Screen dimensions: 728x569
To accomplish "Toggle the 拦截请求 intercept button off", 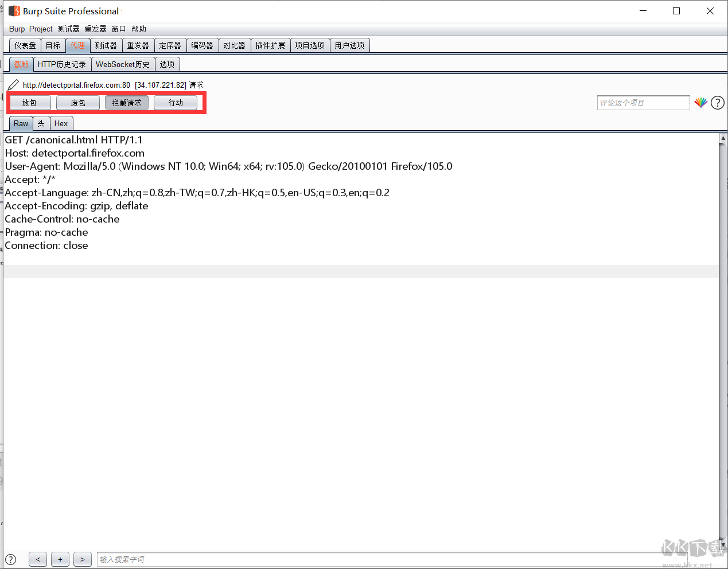I will (x=126, y=103).
